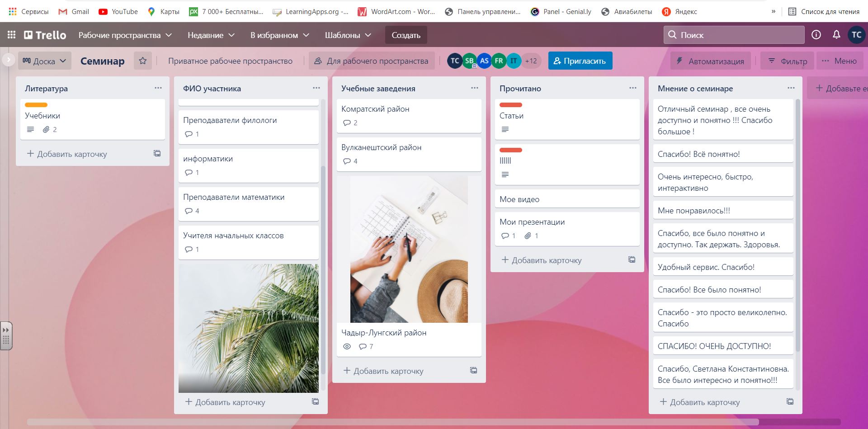The width and height of the screenshot is (868, 429).
Task: Click Для рабочего пространства visibility button
Action: [372, 61]
